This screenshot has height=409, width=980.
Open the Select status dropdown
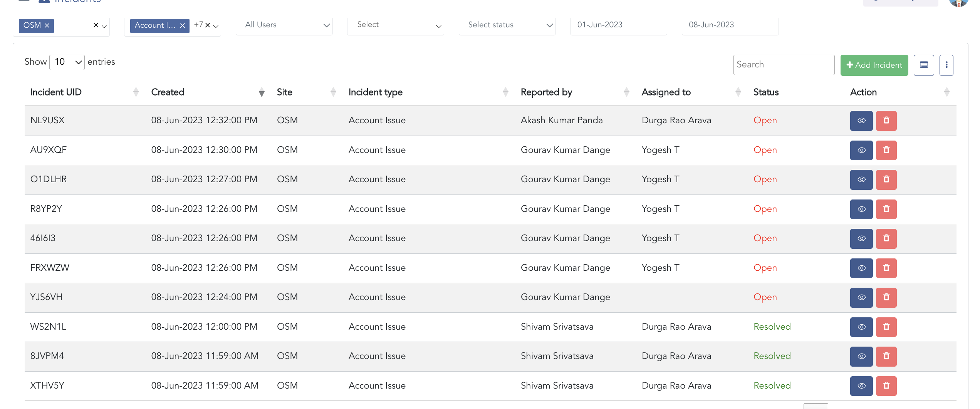click(x=507, y=25)
